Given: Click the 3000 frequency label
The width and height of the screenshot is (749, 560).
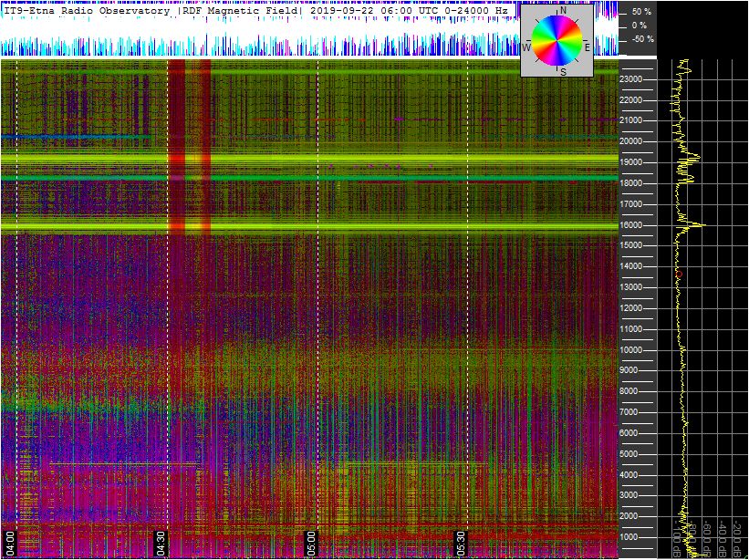Looking at the screenshot, I should (x=629, y=495).
